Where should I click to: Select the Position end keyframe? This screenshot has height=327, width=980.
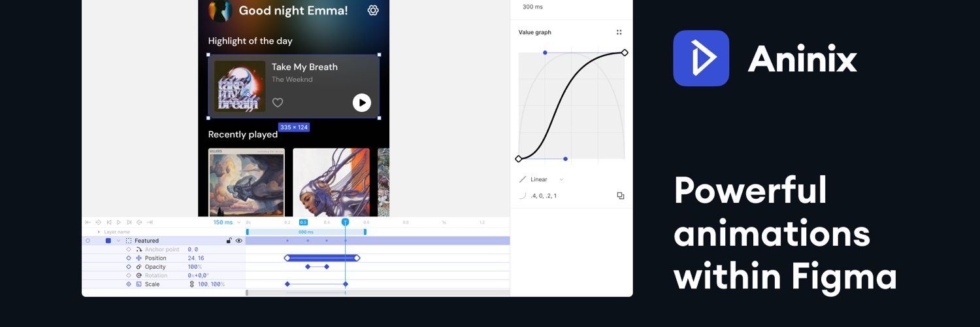click(357, 258)
